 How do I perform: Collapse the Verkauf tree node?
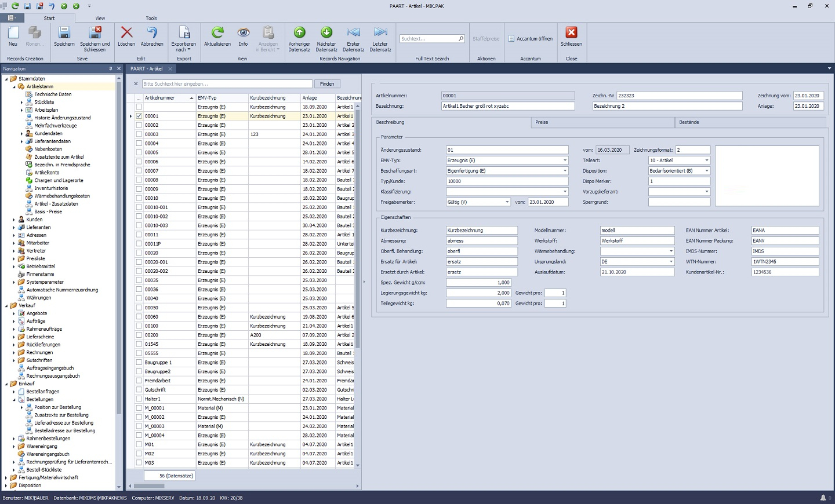(x=6, y=305)
